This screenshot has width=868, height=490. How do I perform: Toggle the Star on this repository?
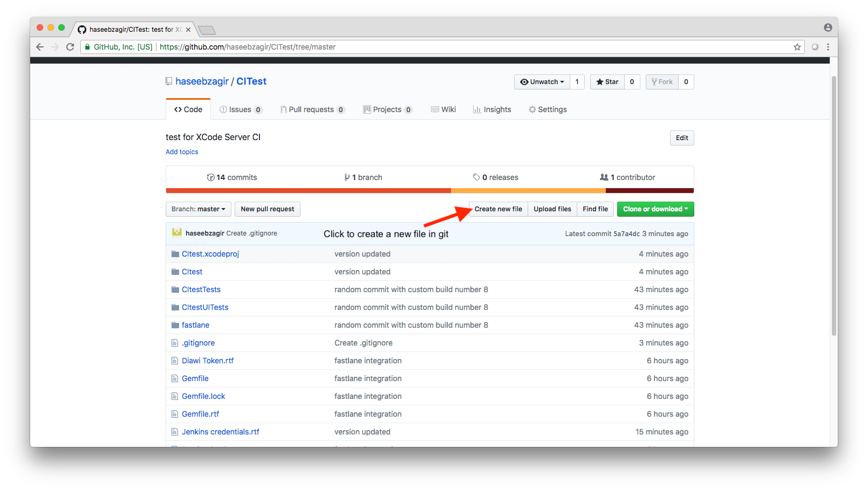pos(607,81)
